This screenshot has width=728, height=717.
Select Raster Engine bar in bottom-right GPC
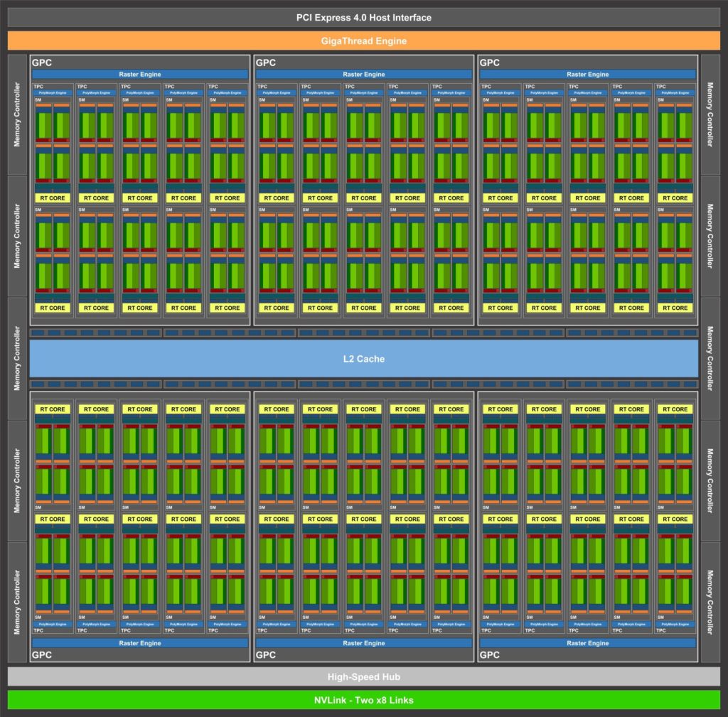point(587,643)
